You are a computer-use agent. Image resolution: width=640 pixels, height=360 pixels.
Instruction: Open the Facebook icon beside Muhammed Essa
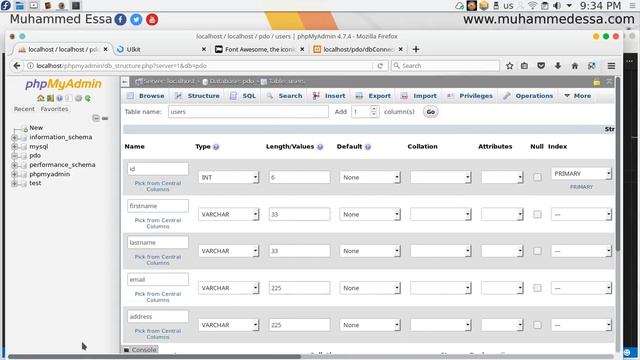[120, 19]
